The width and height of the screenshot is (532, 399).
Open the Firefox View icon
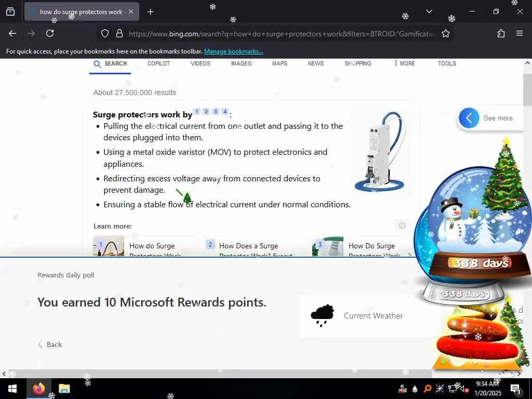point(10,12)
